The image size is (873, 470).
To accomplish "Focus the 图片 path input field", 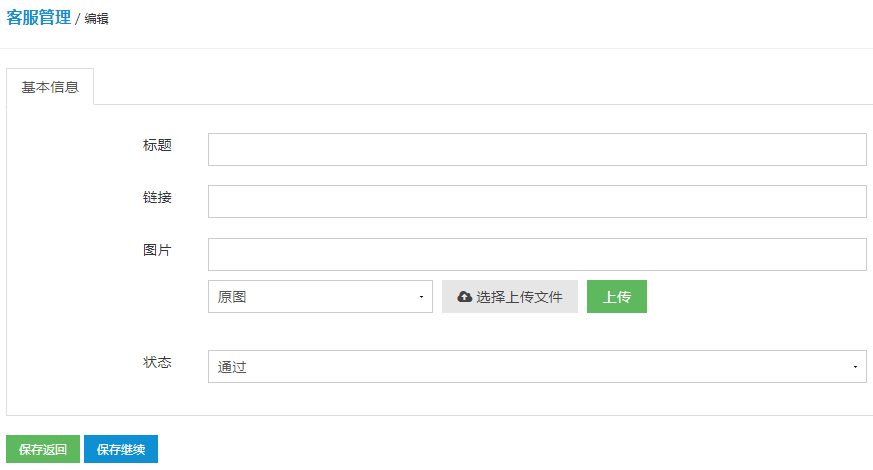I will (537, 254).
